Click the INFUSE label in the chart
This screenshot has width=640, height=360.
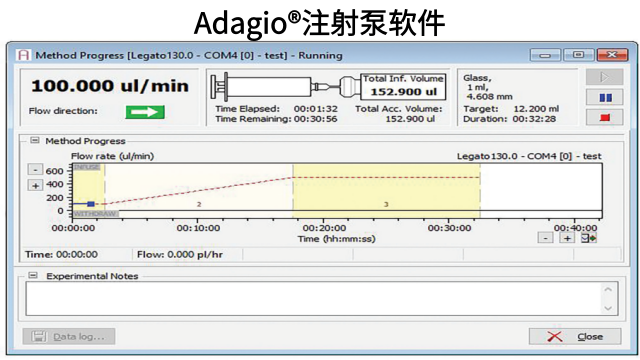[x=87, y=167]
